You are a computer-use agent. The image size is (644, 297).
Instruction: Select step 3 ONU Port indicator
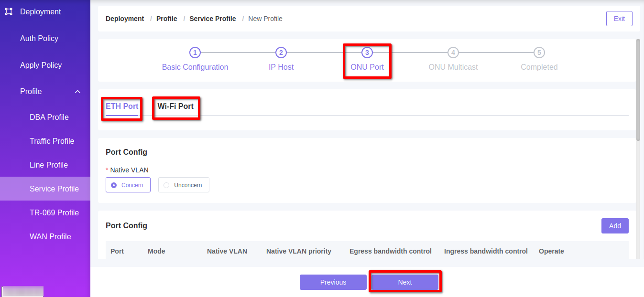[367, 53]
